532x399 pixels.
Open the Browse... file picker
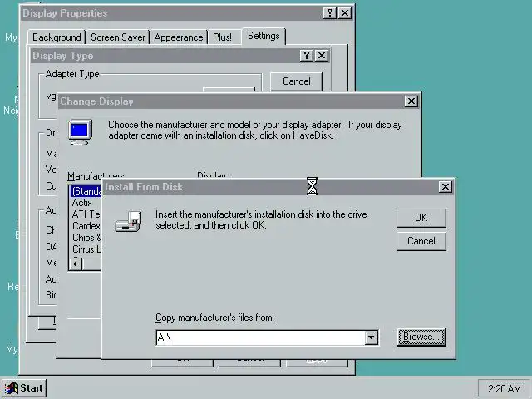click(x=421, y=337)
